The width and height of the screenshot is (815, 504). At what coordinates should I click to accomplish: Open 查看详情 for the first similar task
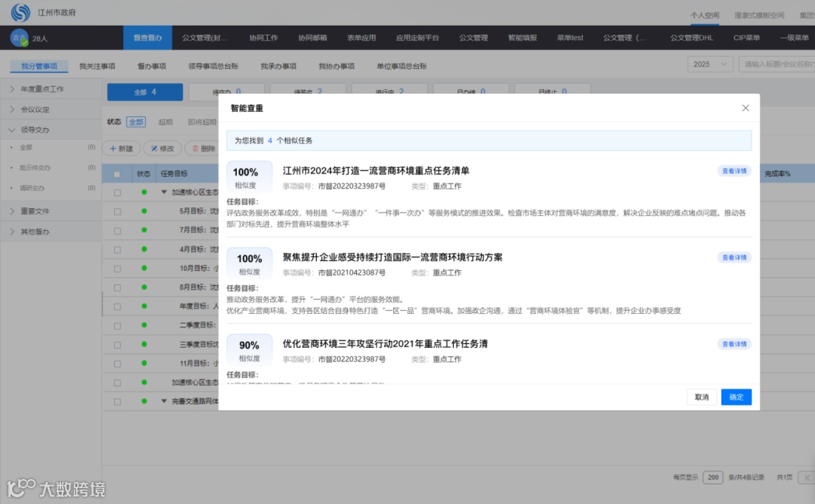coord(733,171)
